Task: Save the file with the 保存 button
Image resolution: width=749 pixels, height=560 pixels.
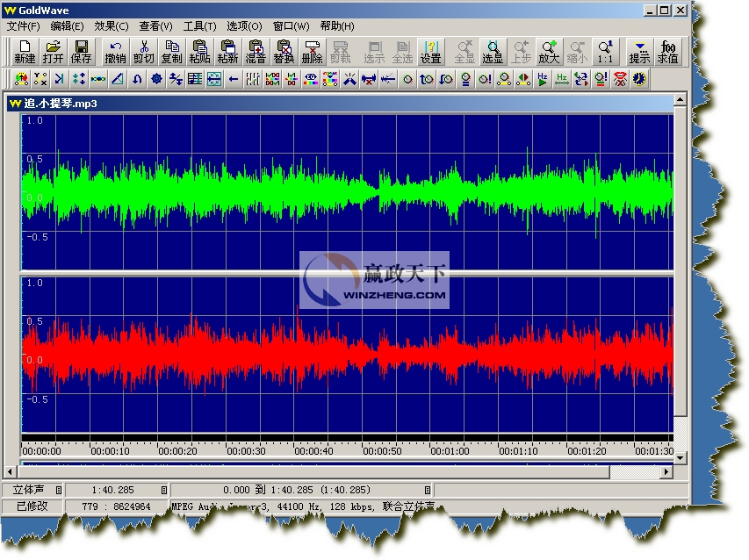Action: click(81, 52)
